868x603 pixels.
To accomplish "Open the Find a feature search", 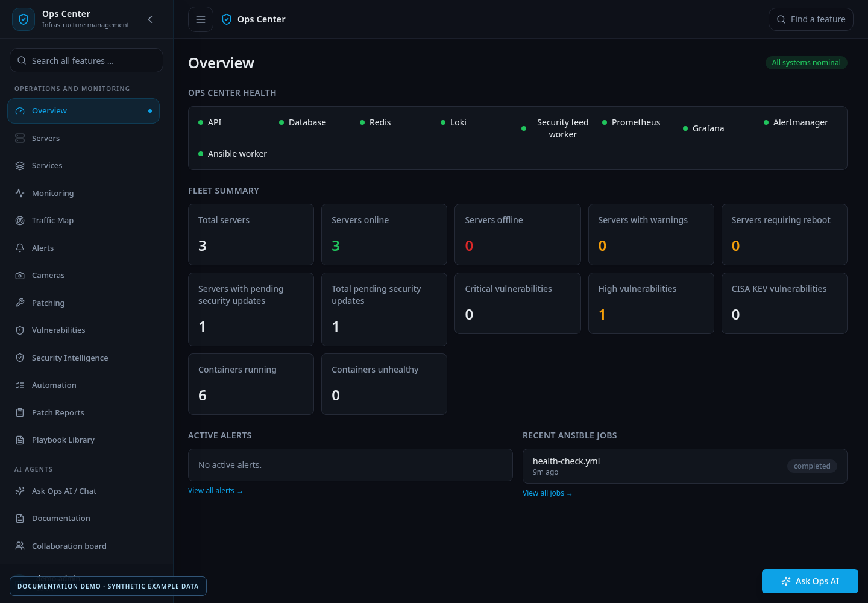I will point(811,19).
